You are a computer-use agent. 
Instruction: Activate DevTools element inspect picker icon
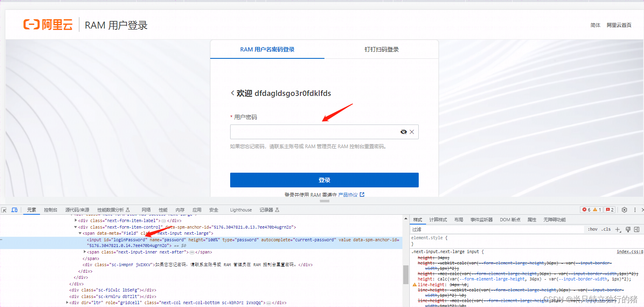coord(4,210)
